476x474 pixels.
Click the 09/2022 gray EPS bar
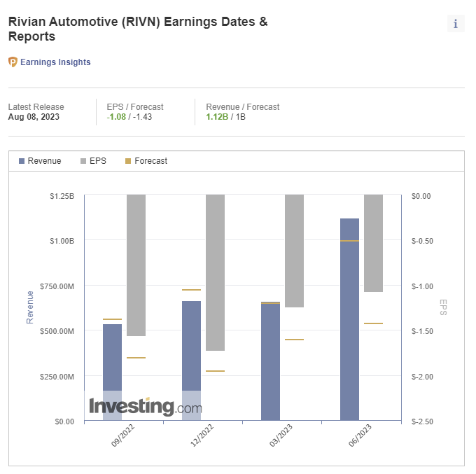(x=136, y=265)
